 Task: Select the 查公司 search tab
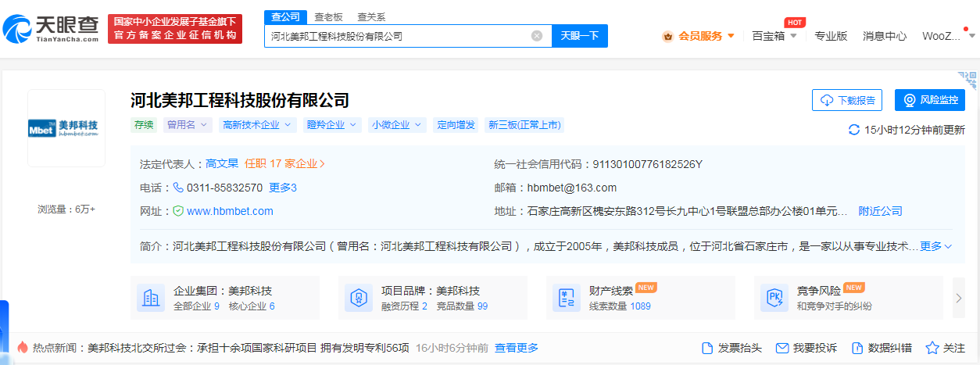tap(284, 17)
